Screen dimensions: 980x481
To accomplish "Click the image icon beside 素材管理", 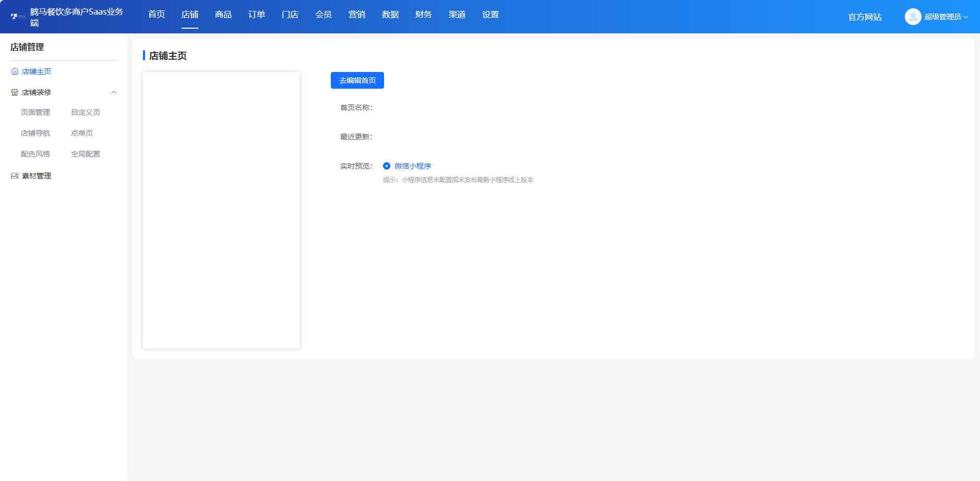I will point(14,176).
